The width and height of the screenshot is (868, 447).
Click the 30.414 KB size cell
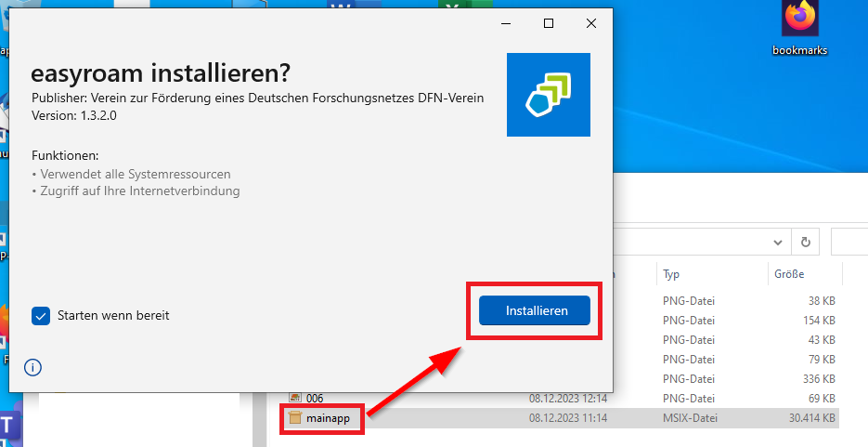811,418
